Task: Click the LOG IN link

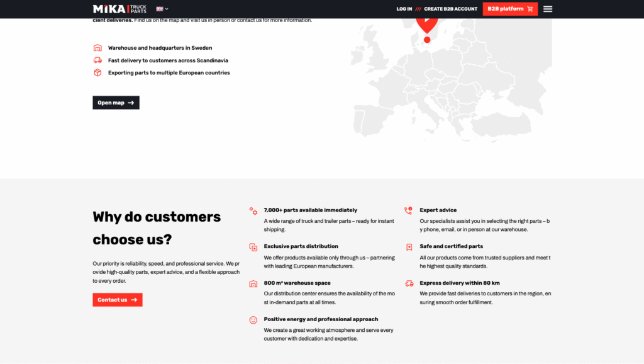Action: tap(404, 9)
